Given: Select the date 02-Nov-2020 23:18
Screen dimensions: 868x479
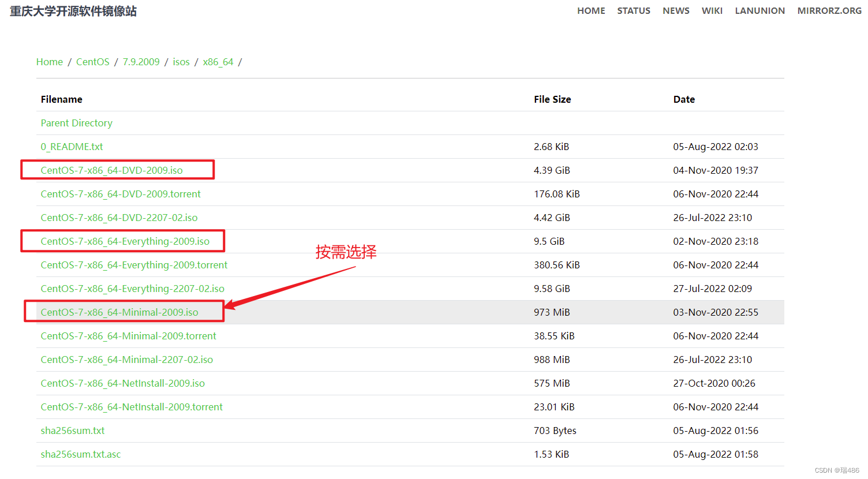Looking at the screenshot, I should click(716, 241).
